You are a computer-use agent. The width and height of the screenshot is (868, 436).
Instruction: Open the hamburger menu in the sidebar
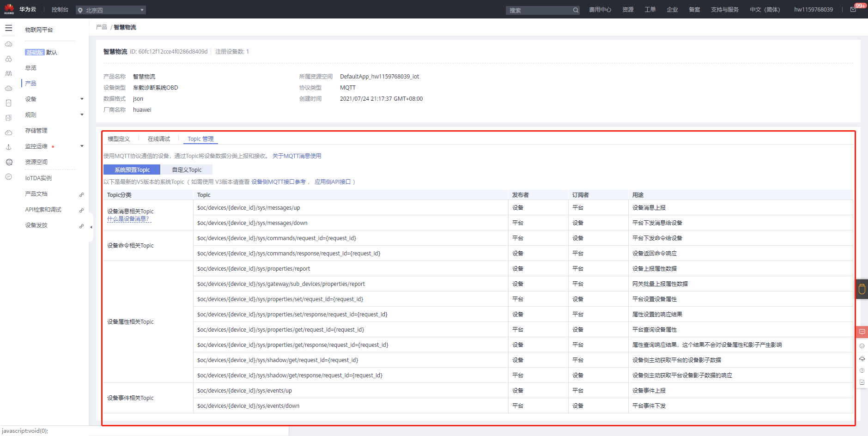[9, 28]
